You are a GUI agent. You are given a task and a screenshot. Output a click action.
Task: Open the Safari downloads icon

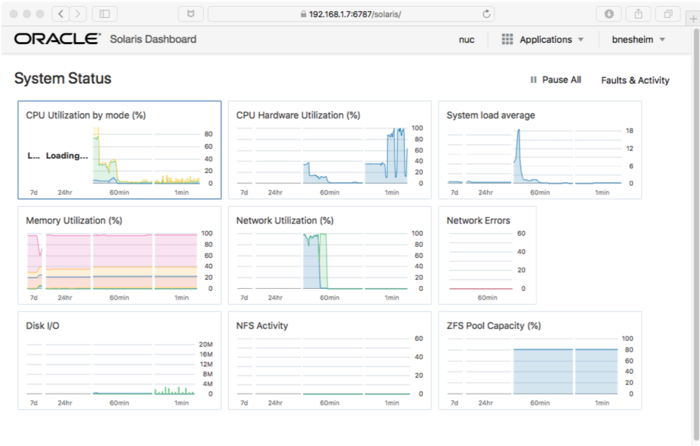(x=610, y=14)
